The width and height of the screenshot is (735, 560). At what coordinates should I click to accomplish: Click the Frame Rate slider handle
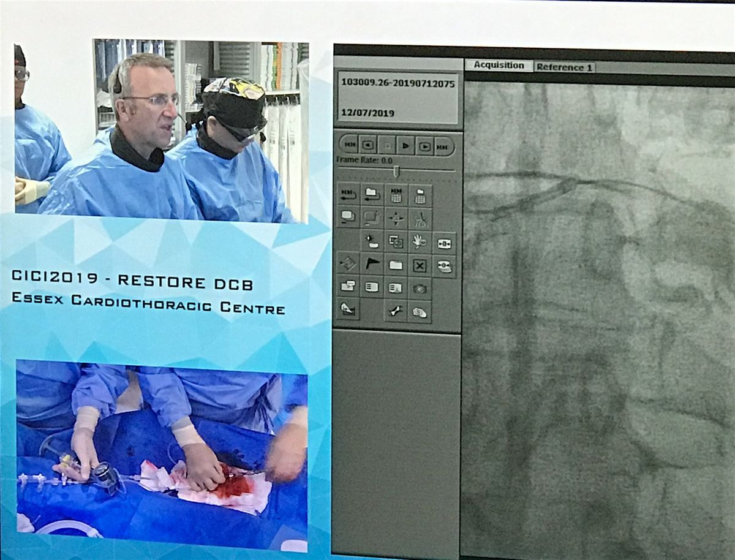(x=396, y=171)
